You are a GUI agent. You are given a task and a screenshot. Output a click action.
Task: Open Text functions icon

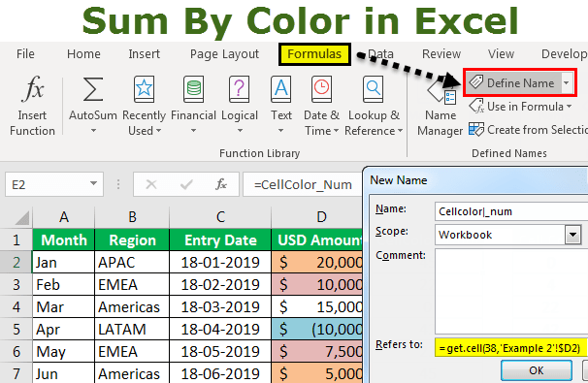tap(280, 89)
